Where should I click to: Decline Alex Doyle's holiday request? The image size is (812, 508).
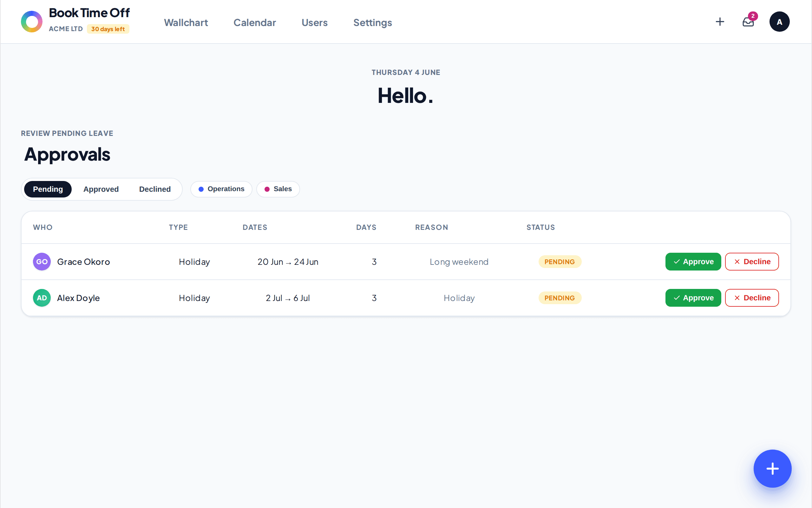tap(752, 298)
